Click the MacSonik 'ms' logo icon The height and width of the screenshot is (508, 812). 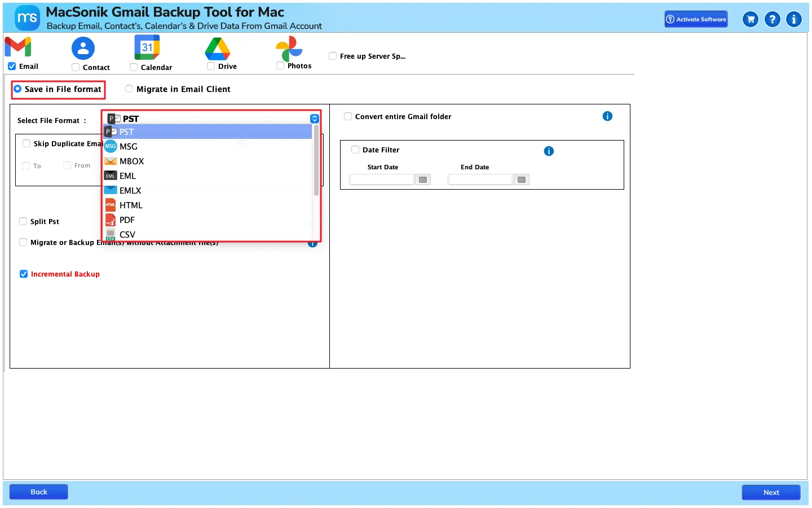point(27,18)
